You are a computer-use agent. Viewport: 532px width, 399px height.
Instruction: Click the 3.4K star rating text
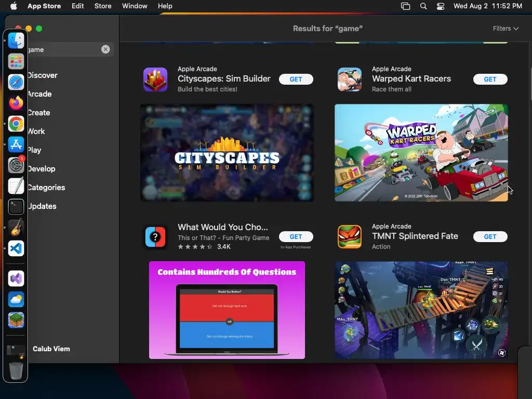click(224, 247)
